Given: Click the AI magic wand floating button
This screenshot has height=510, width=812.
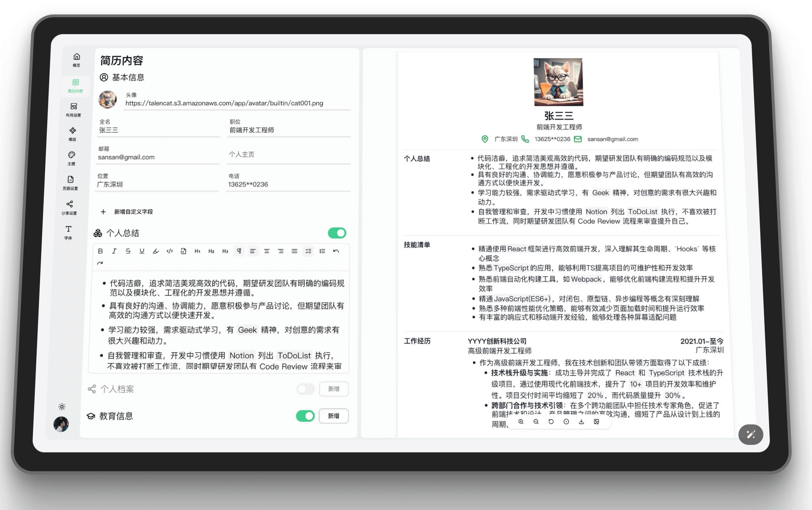Looking at the screenshot, I should pyautogui.click(x=750, y=434).
